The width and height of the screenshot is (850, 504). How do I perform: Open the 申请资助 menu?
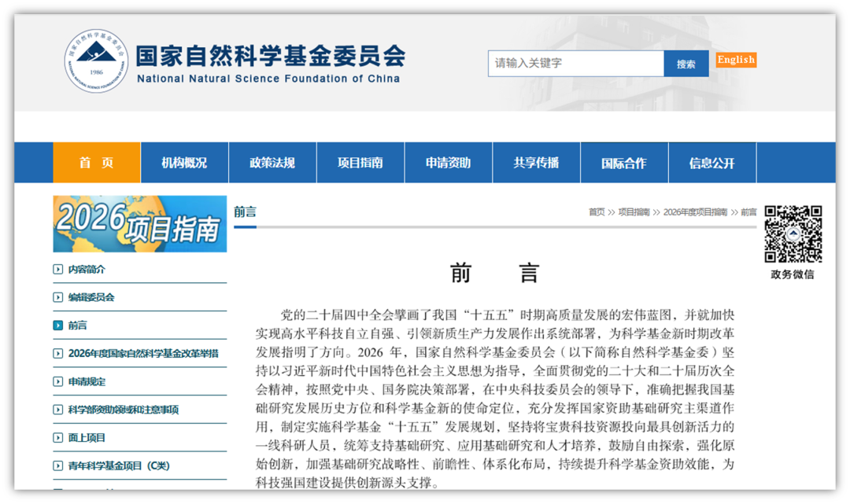pyautogui.click(x=448, y=162)
